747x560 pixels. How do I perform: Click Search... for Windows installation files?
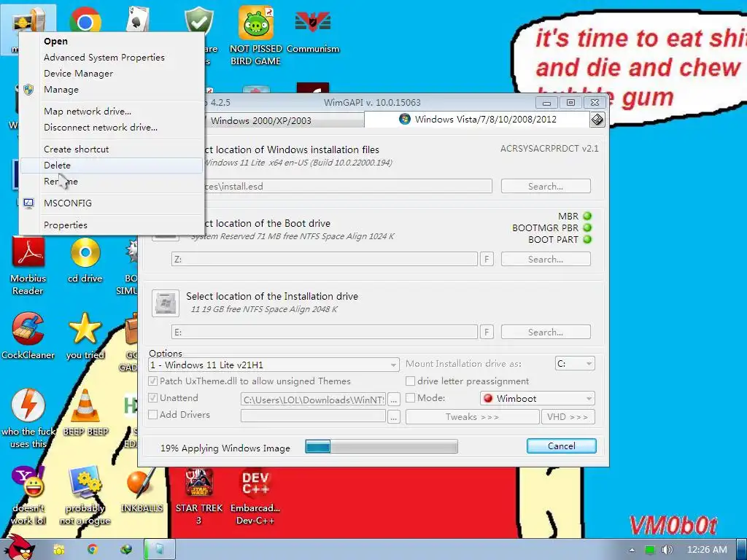click(546, 186)
